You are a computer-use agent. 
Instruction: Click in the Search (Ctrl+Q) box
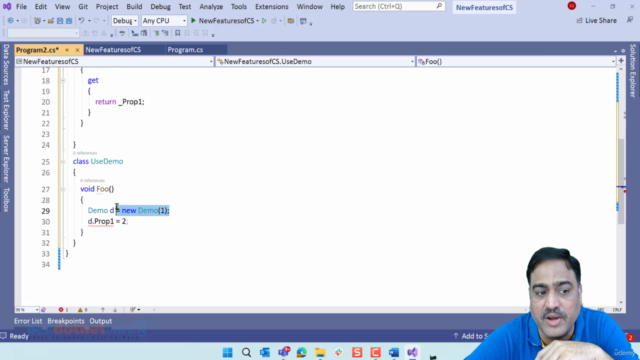click(x=398, y=7)
